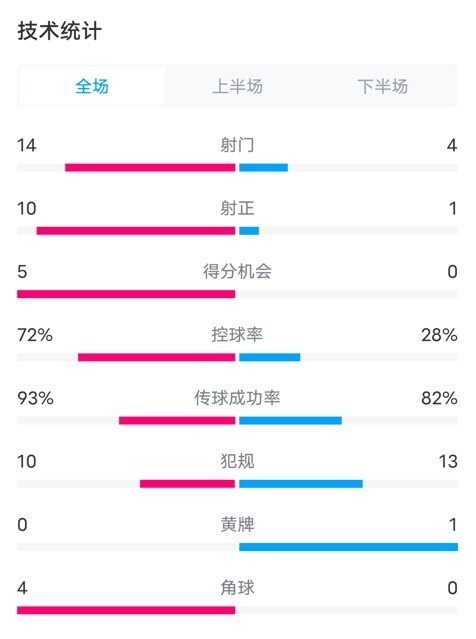
Task: Click the blue 传球成功率 bar
Action: tap(290, 420)
